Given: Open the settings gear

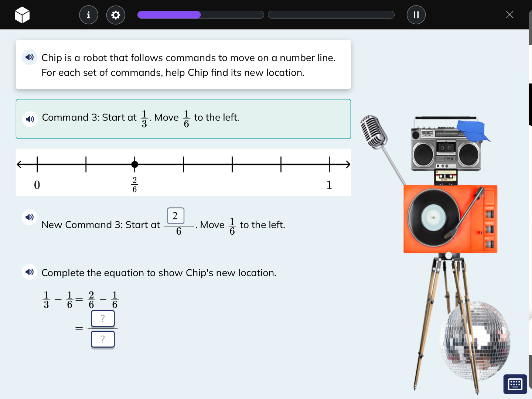Looking at the screenshot, I should (x=116, y=15).
